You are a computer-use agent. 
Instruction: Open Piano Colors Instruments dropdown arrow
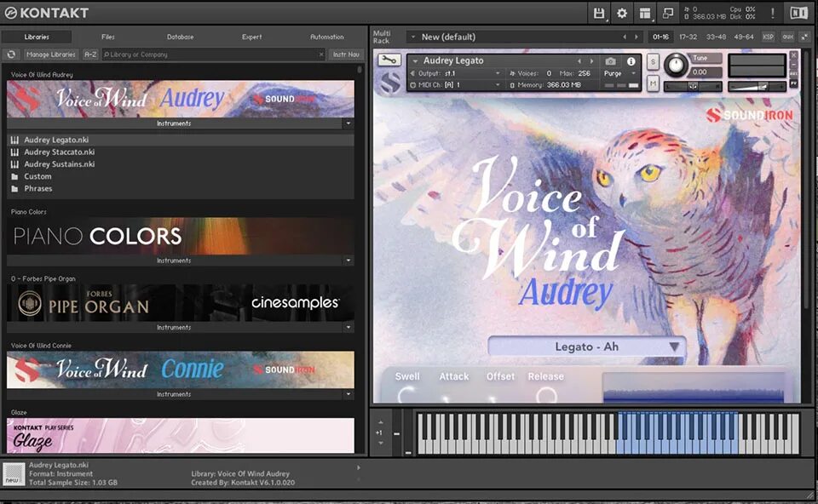pos(348,261)
